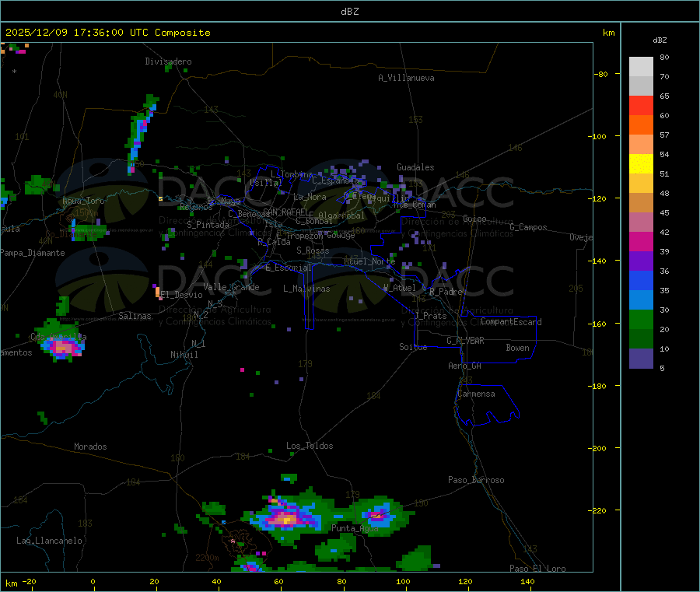The width and height of the screenshot is (700, 592).
Task: Click the 140 km horizontal axis tick
Action: pos(527,581)
